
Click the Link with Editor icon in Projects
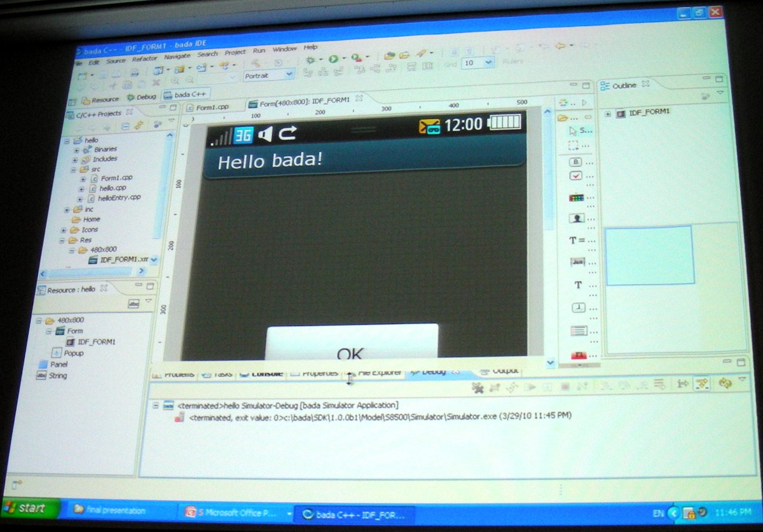click(x=138, y=126)
